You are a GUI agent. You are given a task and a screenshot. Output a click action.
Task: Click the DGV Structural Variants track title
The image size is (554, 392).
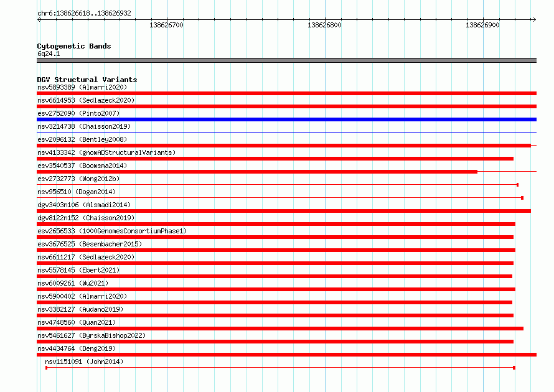[x=87, y=80]
